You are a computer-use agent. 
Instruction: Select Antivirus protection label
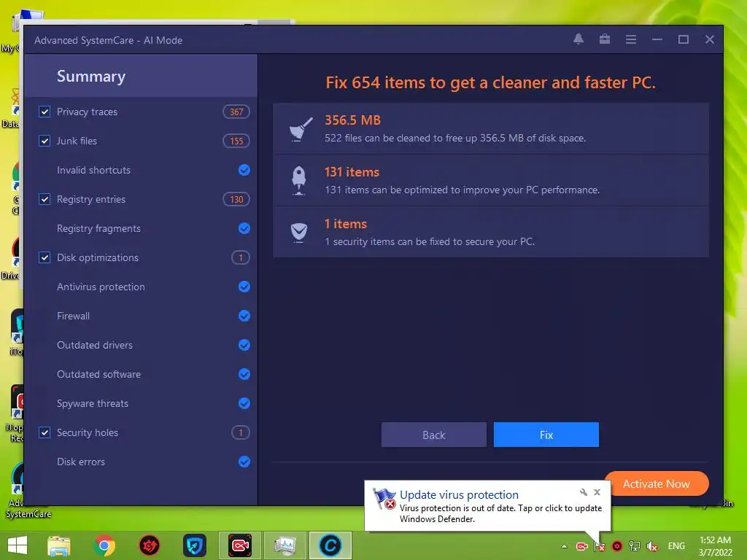point(101,287)
